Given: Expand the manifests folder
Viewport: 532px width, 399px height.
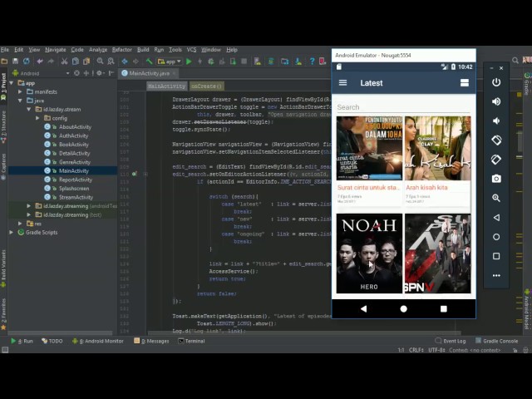Looking at the screenshot, I should (x=20, y=92).
